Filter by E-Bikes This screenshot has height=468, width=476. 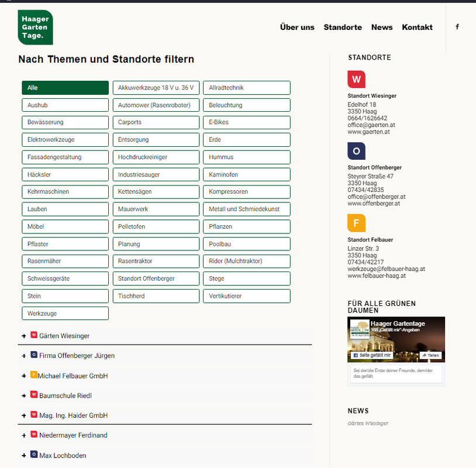point(247,122)
